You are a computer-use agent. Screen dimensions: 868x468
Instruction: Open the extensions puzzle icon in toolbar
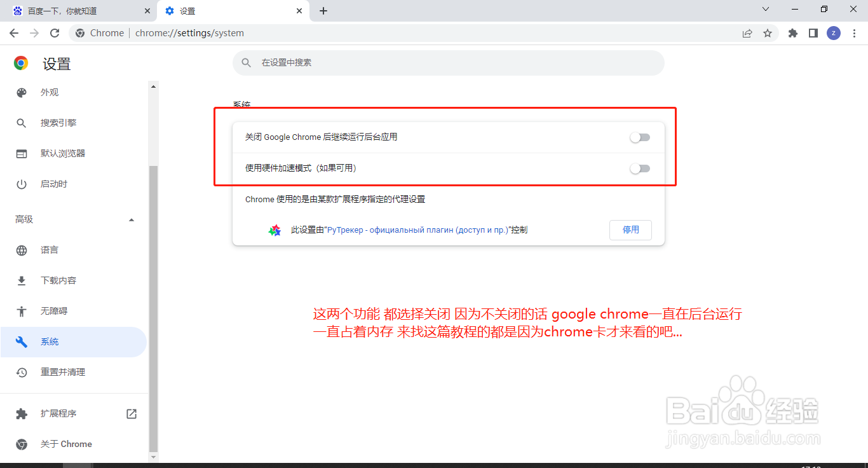pos(793,33)
